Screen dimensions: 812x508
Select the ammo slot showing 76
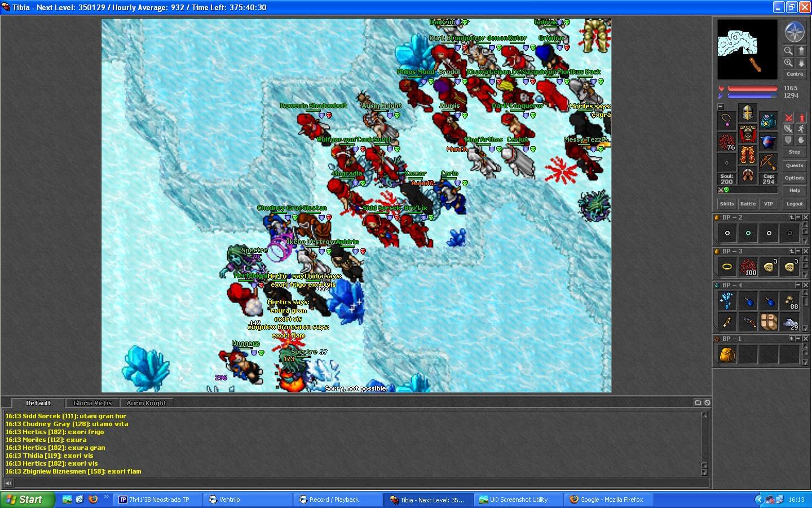click(x=727, y=142)
